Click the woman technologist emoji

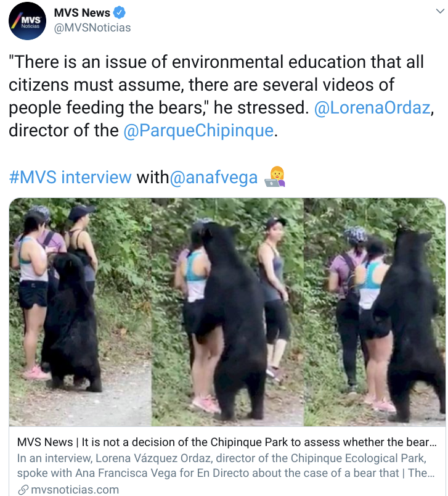[275, 176]
